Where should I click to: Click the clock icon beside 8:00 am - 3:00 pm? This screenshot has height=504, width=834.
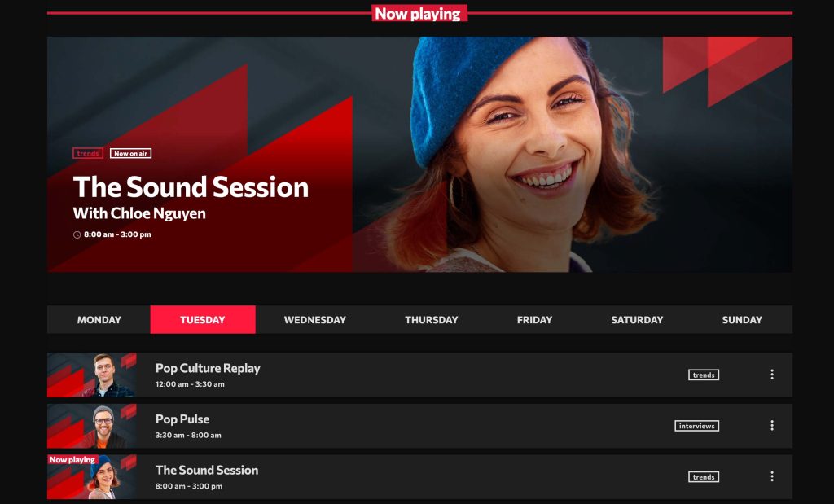77,234
